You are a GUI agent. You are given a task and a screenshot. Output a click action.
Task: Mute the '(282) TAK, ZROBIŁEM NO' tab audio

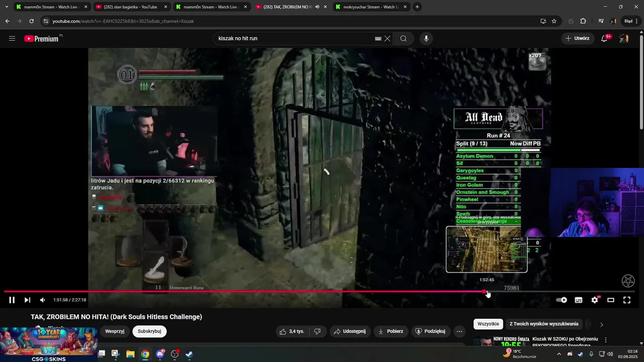point(317,7)
